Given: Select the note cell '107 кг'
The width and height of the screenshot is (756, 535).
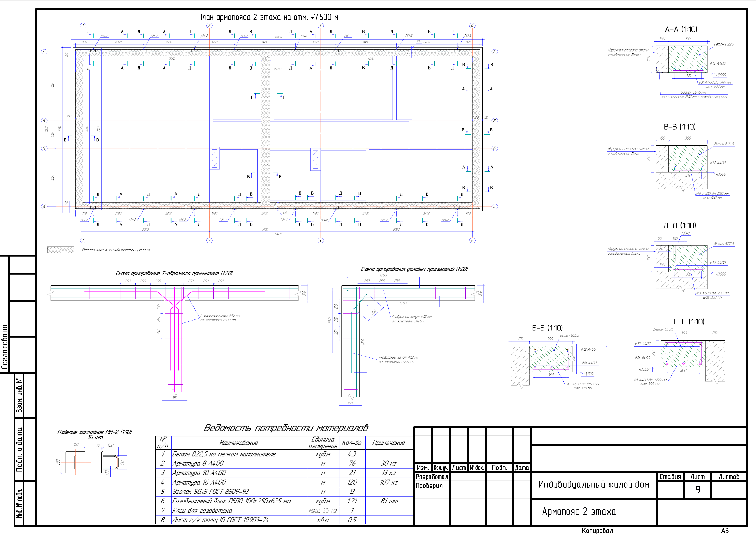Looking at the screenshot, I should (389, 482).
